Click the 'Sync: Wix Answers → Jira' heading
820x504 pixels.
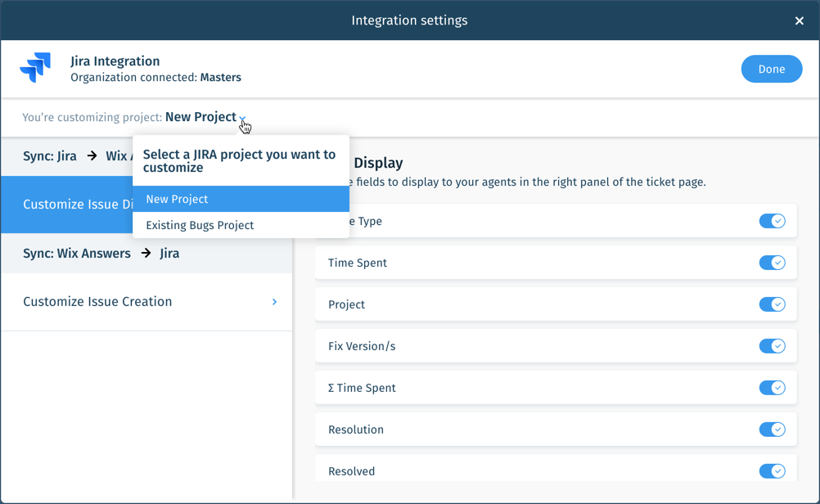point(101,253)
